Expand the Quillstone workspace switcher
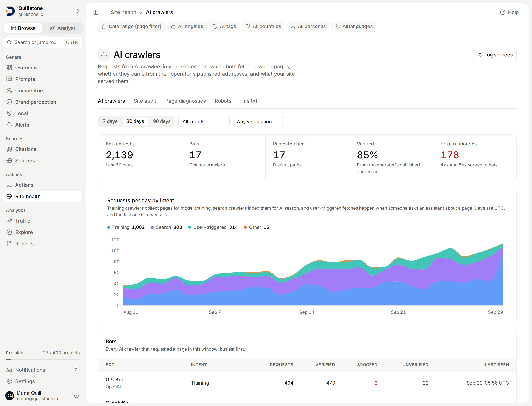Viewport: 532px width, 406px height. click(43, 11)
